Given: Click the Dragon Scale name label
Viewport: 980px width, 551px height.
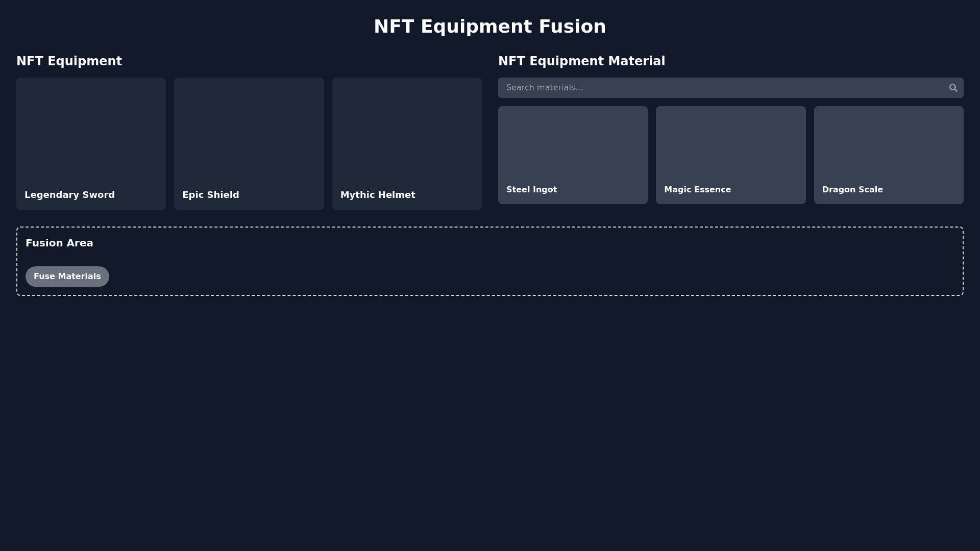Looking at the screenshot, I should (852, 190).
